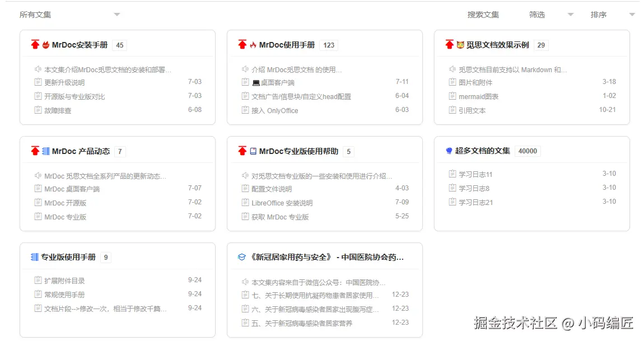Open document 文档片段-->修改一次

coord(105,309)
